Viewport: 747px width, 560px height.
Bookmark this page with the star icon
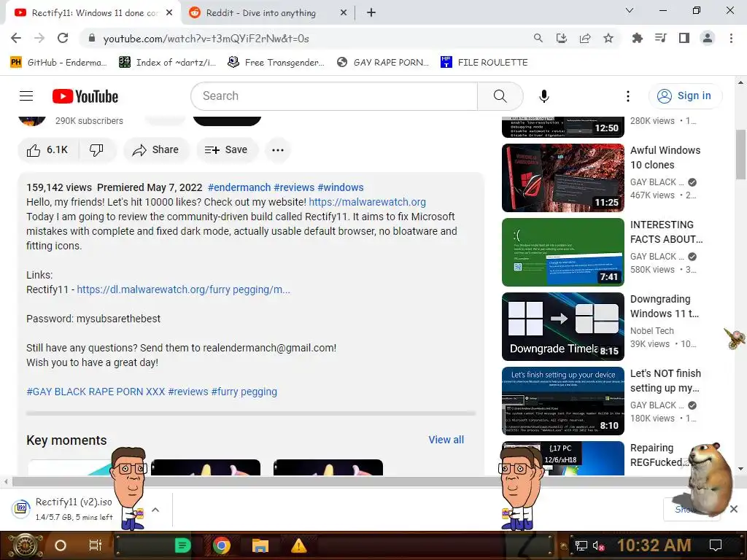(x=608, y=38)
